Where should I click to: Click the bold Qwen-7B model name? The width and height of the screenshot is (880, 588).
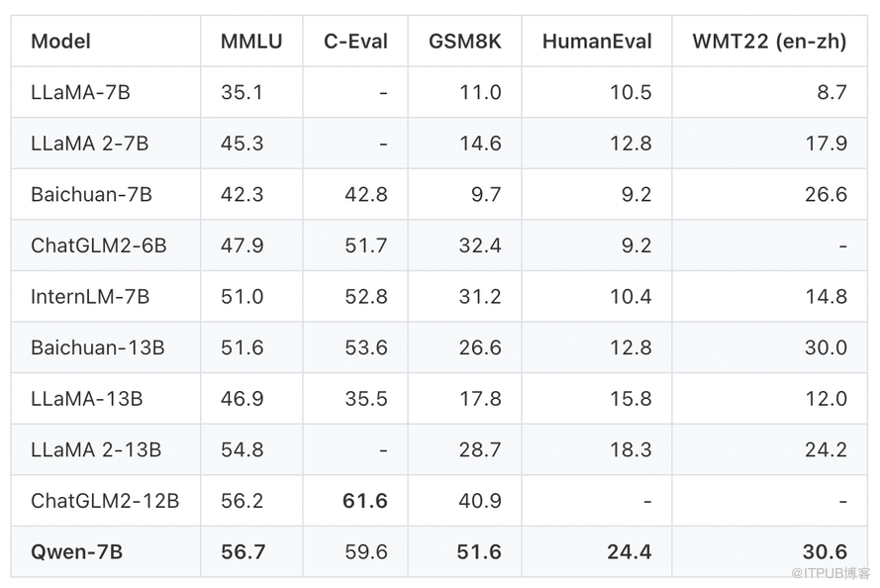click(x=76, y=552)
